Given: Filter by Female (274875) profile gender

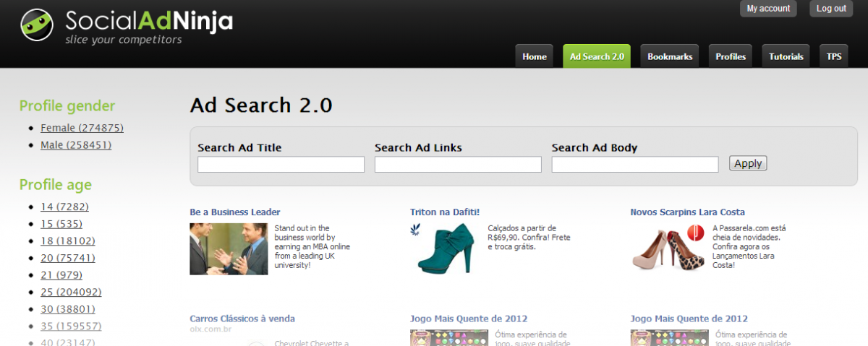Looking at the screenshot, I should tap(82, 128).
